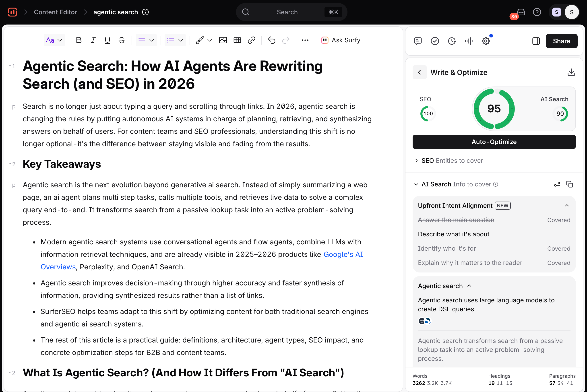The height and width of the screenshot is (392, 587).
Task: Redo the last edit
Action: click(286, 40)
